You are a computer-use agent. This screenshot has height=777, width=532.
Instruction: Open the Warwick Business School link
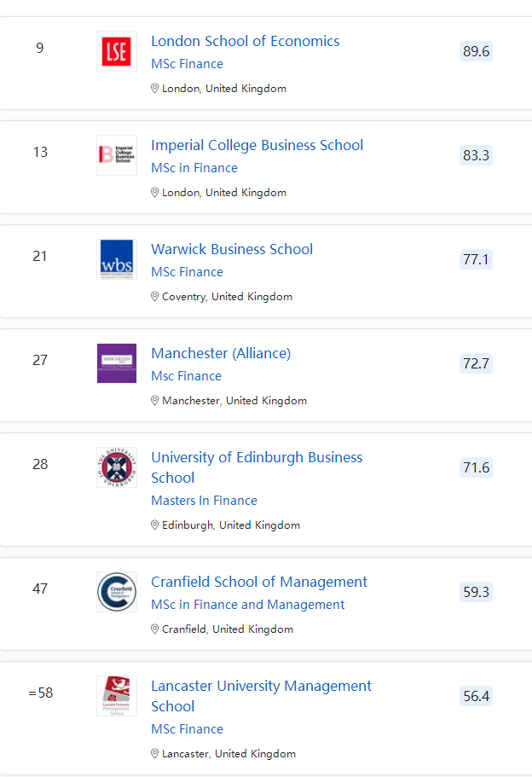(232, 249)
